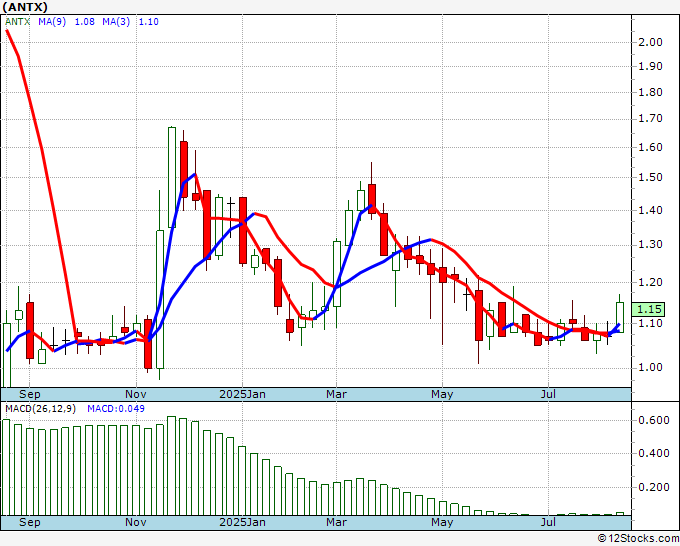This screenshot has width=680, height=546.
Task: Click the 1.80 price axis label
Action: coord(651,92)
